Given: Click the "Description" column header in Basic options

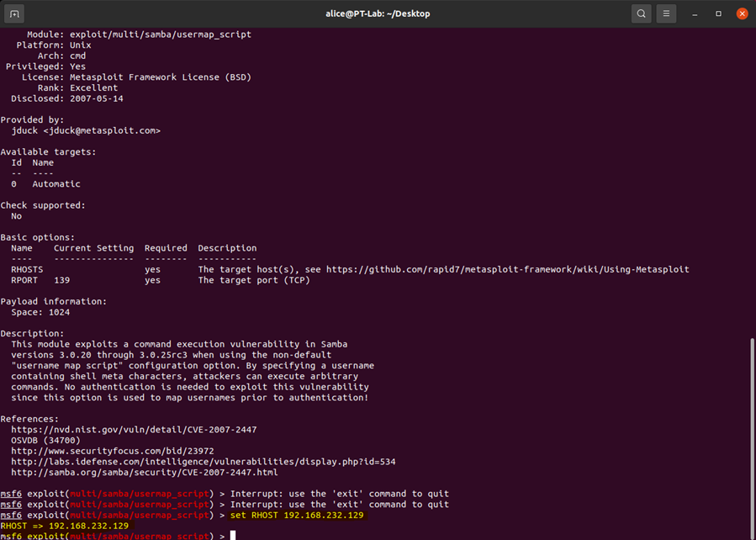Looking at the screenshot, I should (228, 248).
